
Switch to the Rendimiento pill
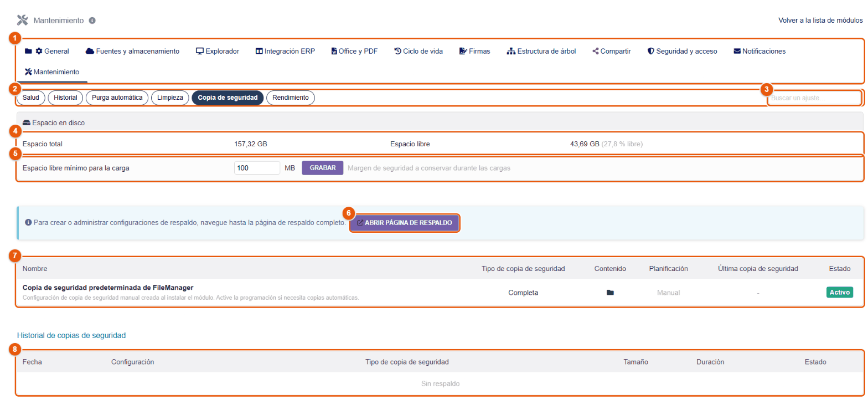pos(291,98)
